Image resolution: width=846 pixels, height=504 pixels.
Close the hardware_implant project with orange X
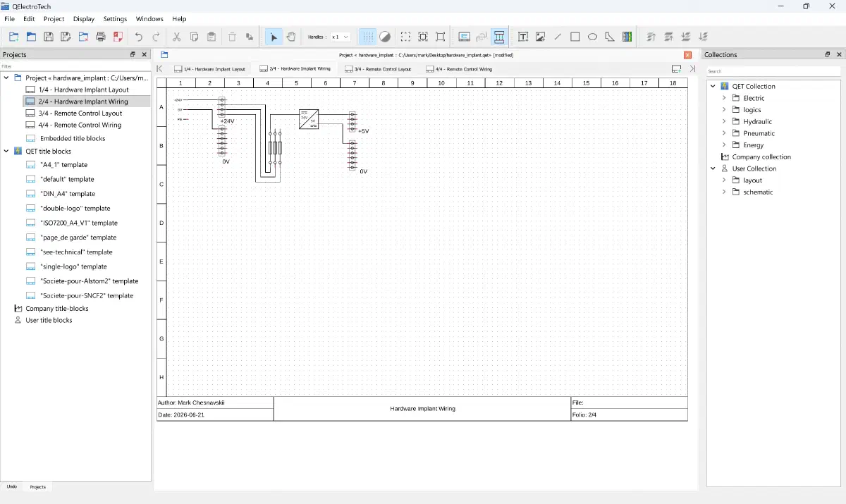pyautogui.click(x=687, y=54)
